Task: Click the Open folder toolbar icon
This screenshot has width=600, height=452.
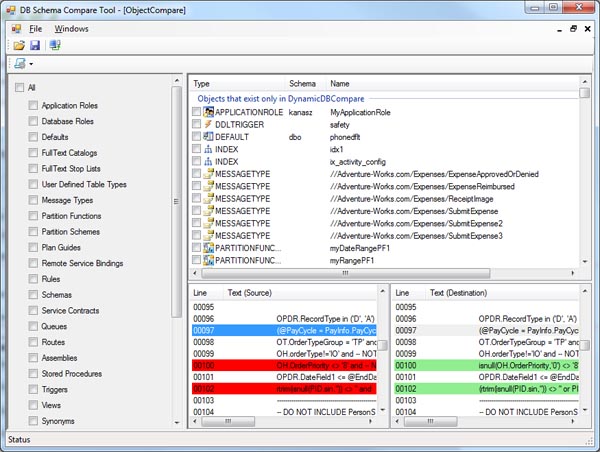Action: [x=19, y=46]
